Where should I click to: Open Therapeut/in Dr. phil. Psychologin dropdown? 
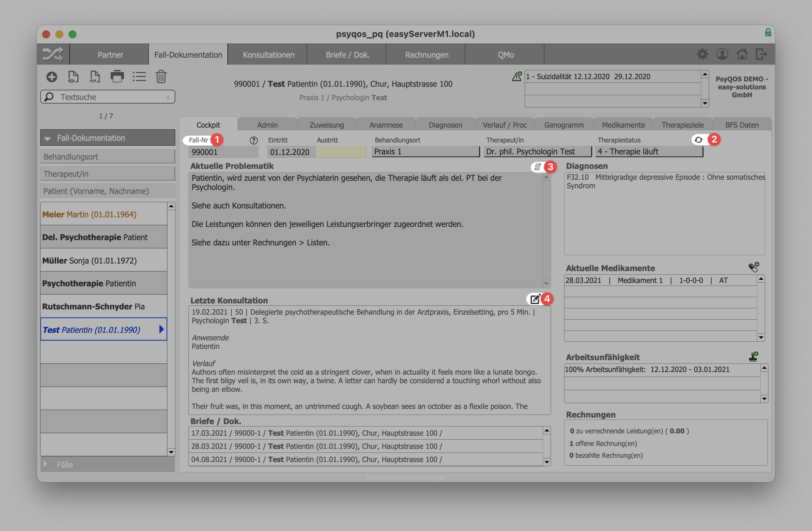[x=537, y=152]
